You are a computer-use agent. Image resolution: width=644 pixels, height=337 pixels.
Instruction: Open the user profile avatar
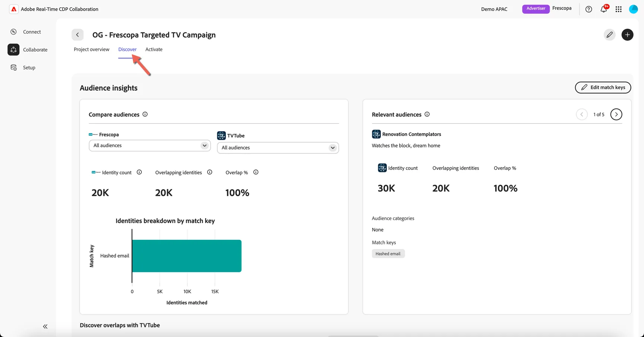coord(633,9)
